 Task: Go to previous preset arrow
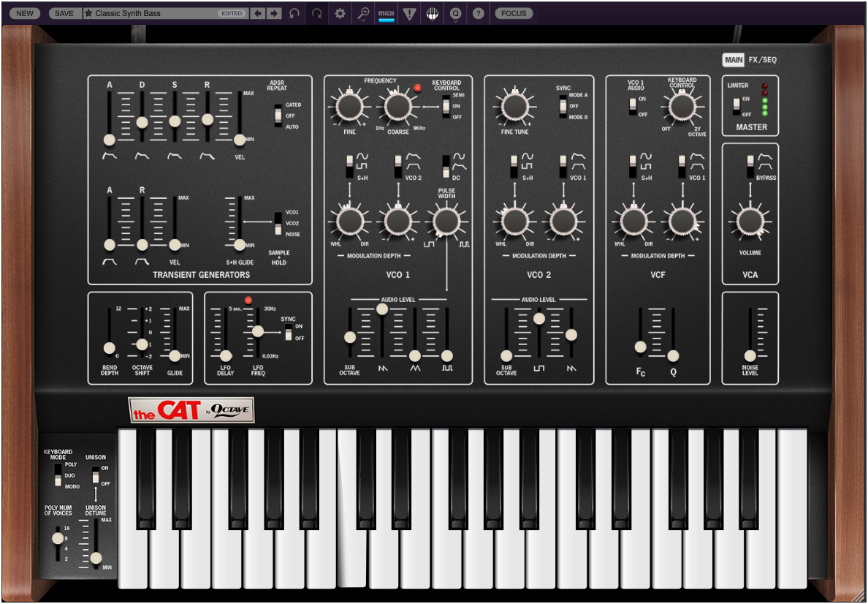tap(257, 13)
